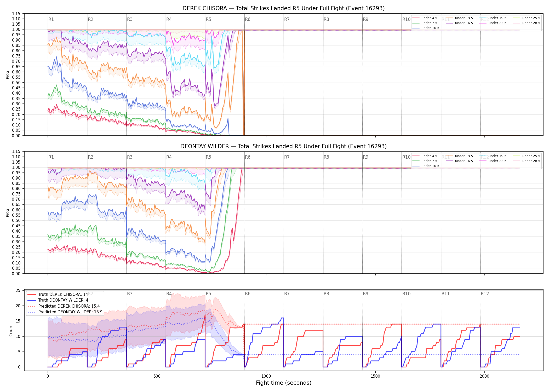Click the 20 tick on the Count axis
The width and height of the screenshot is (549, 392).
pos(18,306)
